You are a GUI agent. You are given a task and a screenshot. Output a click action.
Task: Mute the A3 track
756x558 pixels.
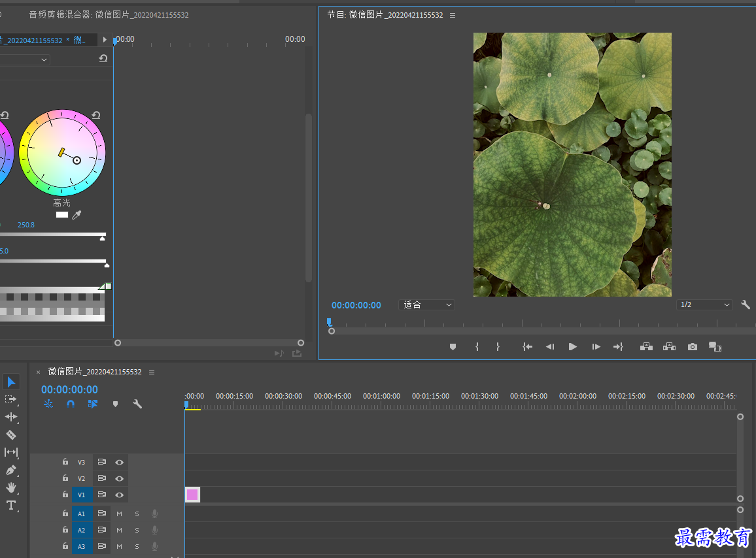click(x=119, y=546)
